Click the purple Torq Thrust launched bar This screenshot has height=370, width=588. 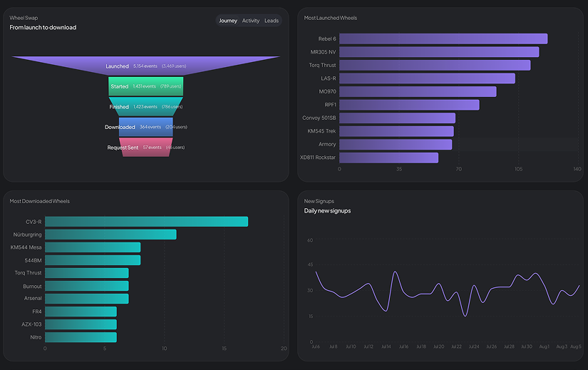pyautogui.click(x=435, y=65)
